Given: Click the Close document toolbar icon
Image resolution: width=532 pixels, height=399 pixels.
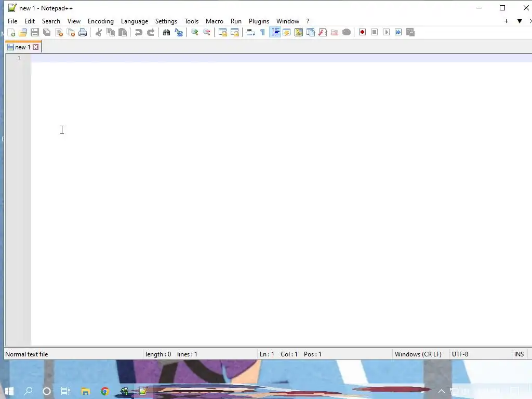Looking at the screenshot, I should click(x=59, y=33).
